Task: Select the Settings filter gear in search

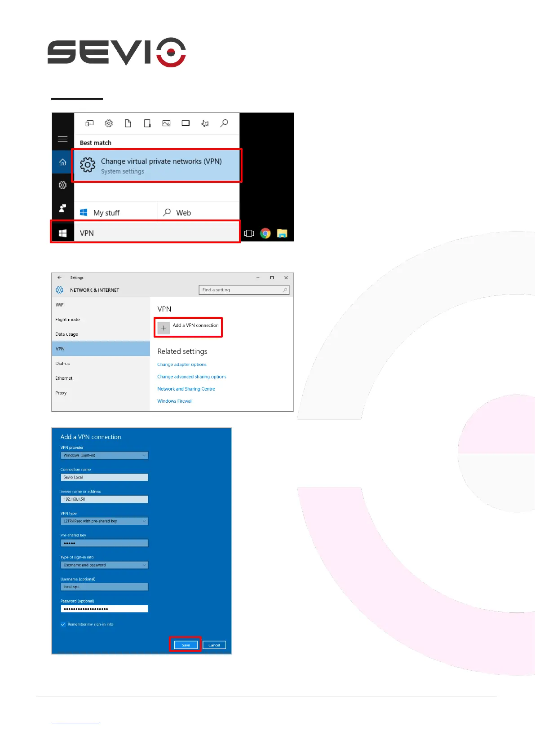Action: point(109,123)
